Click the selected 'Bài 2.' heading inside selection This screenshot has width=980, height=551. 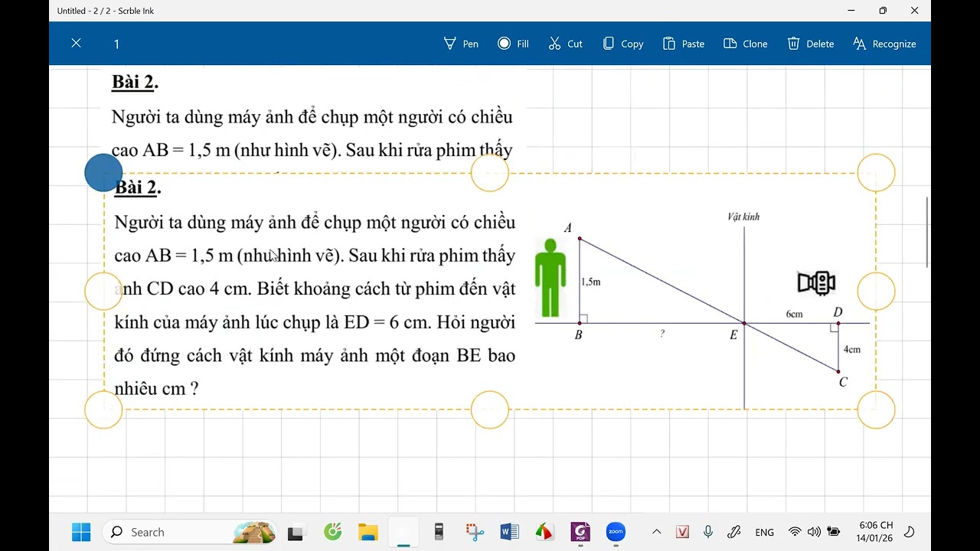click(x=138, y=187)
